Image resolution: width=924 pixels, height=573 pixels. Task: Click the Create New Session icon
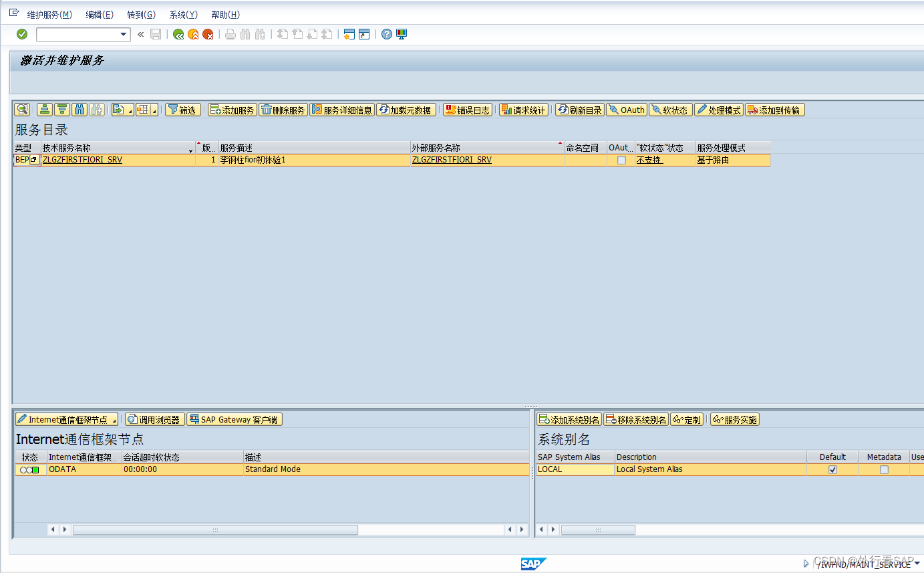[x=349, y=34]
